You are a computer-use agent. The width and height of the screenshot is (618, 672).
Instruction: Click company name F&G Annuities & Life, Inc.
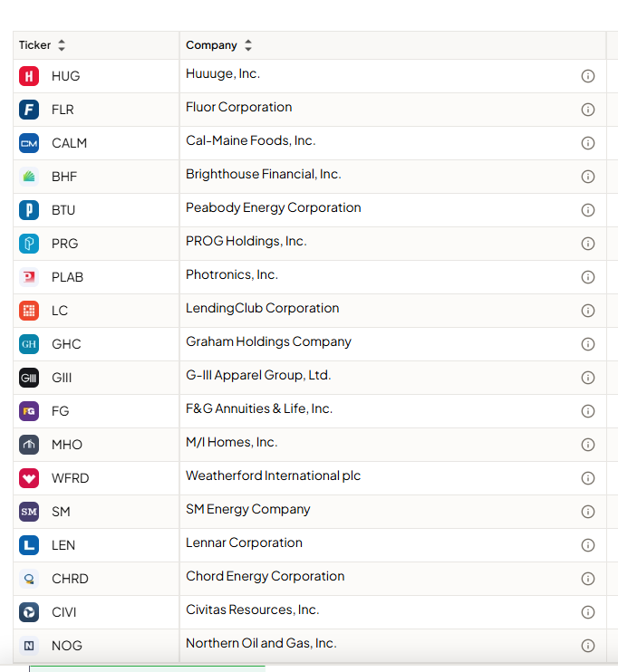(259, 408)
